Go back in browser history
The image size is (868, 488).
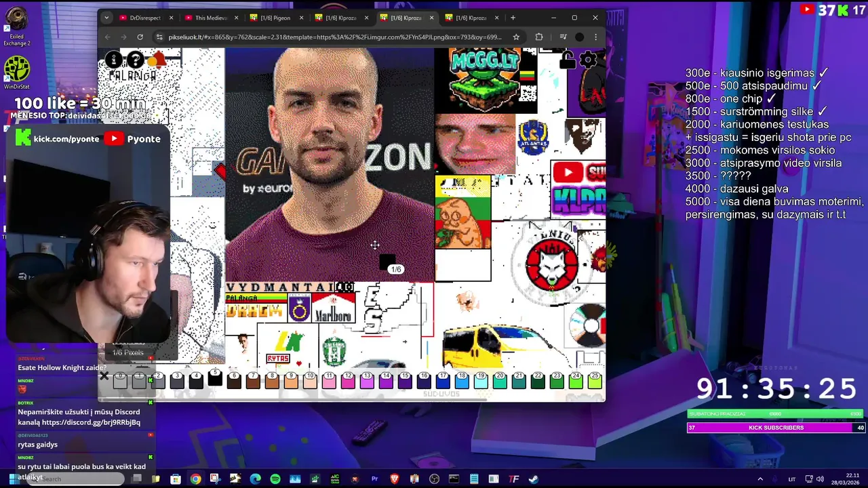pos(107,37)
